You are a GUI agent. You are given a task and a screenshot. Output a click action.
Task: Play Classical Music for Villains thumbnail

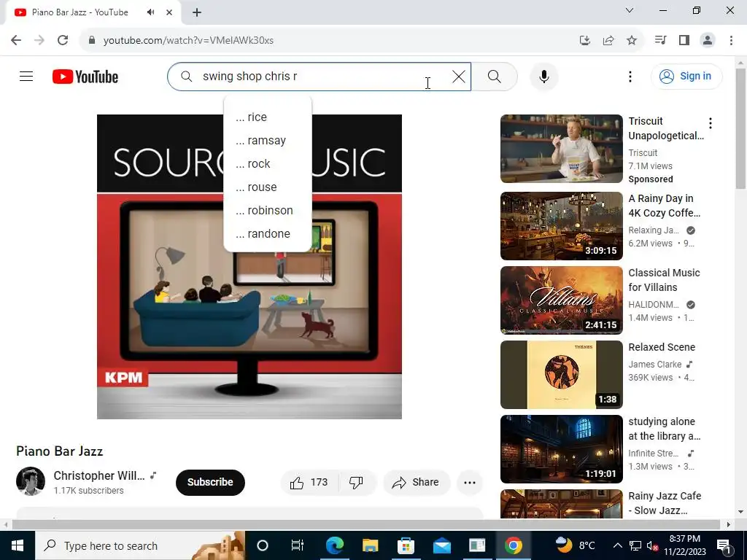tap(561, 300)
